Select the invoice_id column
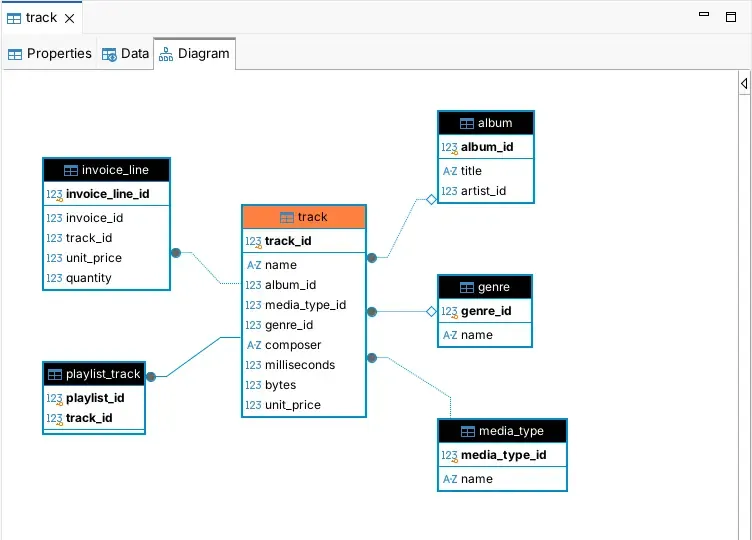The height and width of the screenshot is (540, 752). pyautogui.click(x=106, y=218)
